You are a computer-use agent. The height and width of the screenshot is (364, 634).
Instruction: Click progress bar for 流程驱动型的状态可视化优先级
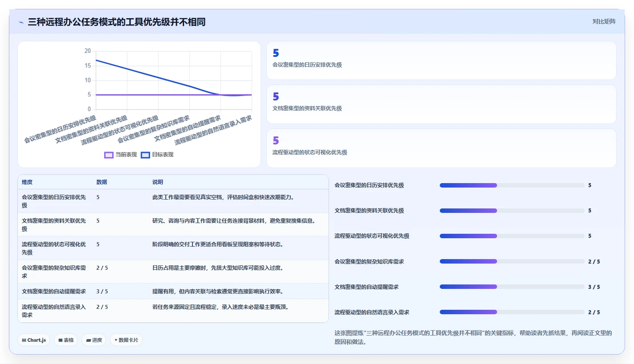pyautogui.click(x=512, y=236)
